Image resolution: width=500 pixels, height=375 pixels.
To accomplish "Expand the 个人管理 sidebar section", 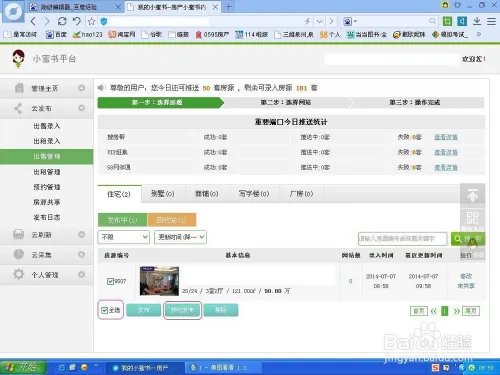I will [81, 274].
